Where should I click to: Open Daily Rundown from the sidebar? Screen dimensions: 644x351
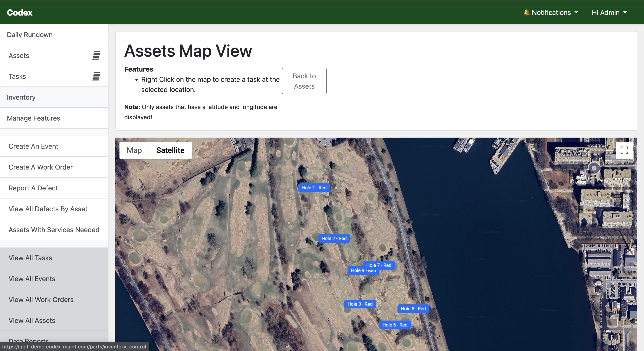pos(30,35)
